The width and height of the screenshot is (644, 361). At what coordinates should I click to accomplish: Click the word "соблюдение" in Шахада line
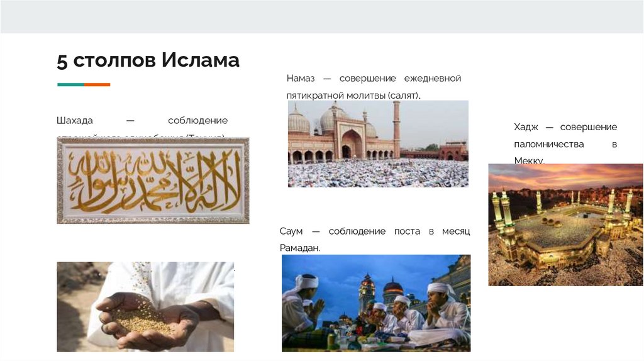click(197, 121)
